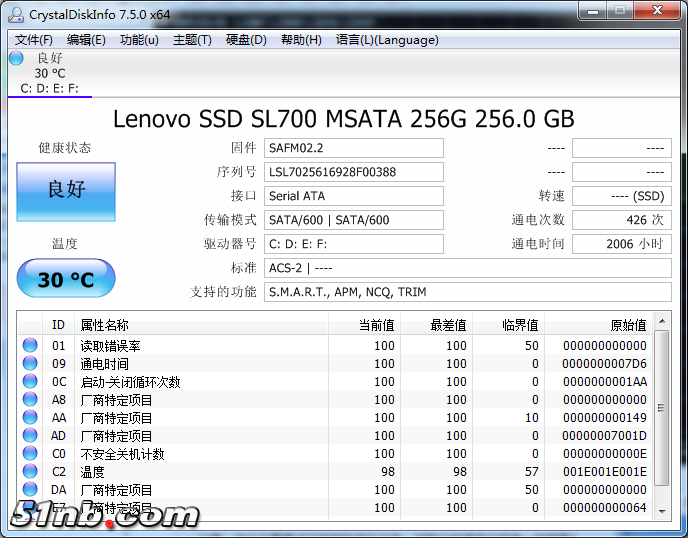This screenshot has width=688, height=538.
Task: Select the C: D: E: F: disk tab
Action: pos(49,89)
